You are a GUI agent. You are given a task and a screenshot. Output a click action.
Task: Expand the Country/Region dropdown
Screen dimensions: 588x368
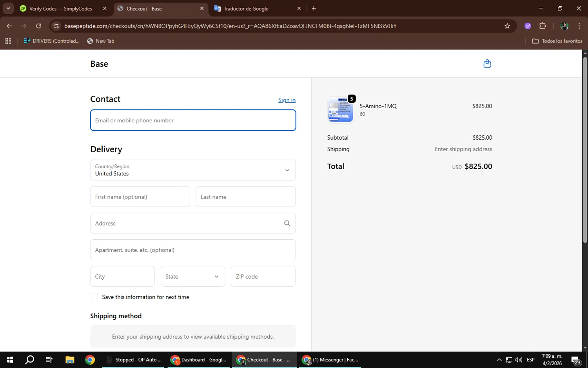coord(193,170)
